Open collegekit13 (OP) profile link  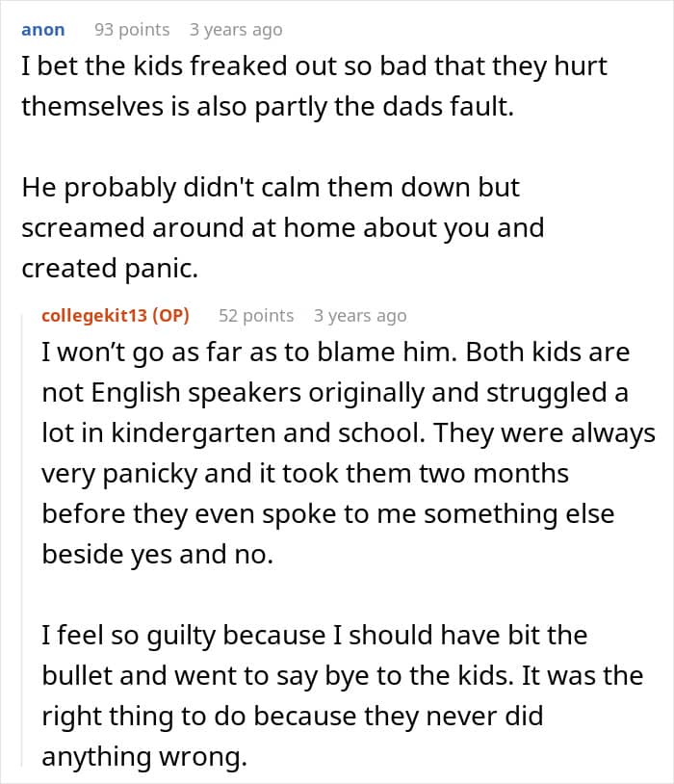point(116,316)
